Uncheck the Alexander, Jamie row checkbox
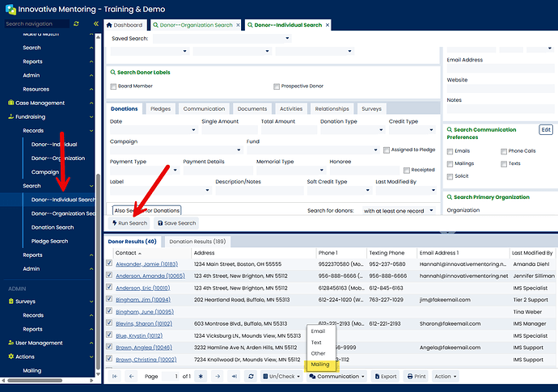 [109, 263]
